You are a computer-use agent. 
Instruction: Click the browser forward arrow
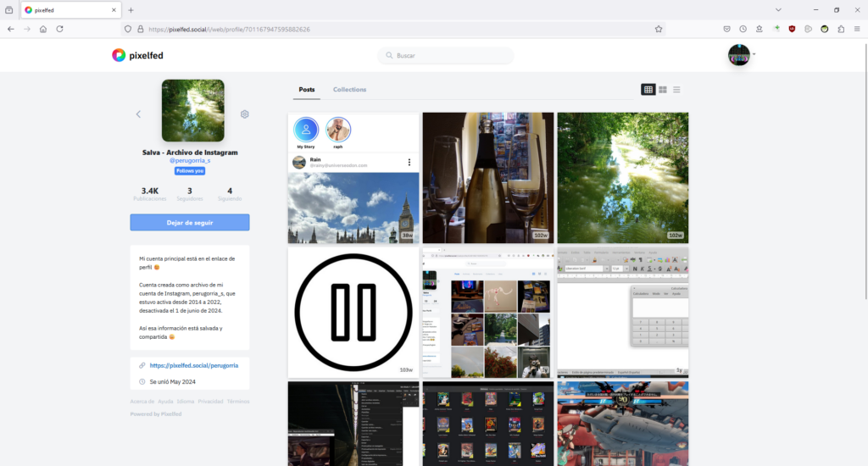tap(26, 29)
